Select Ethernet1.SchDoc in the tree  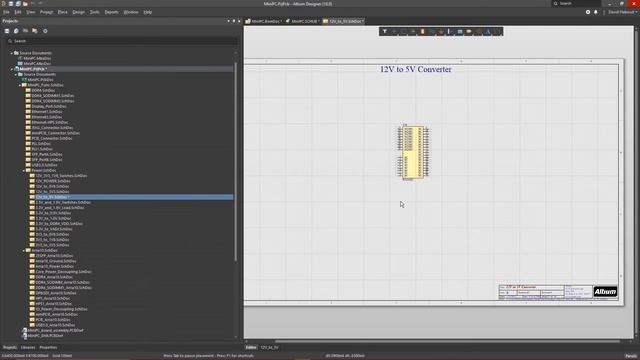[47, 111]
